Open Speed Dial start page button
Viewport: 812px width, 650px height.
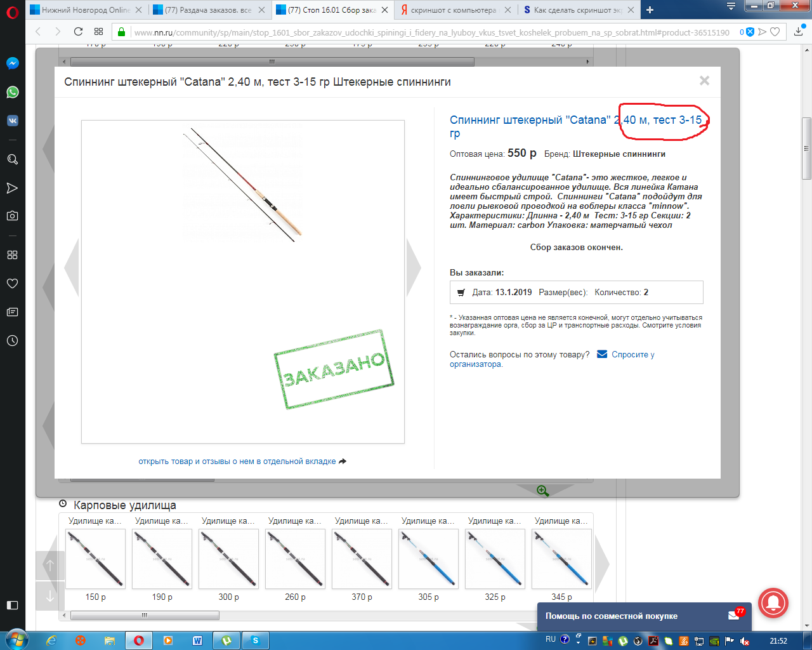coord(98,32)
